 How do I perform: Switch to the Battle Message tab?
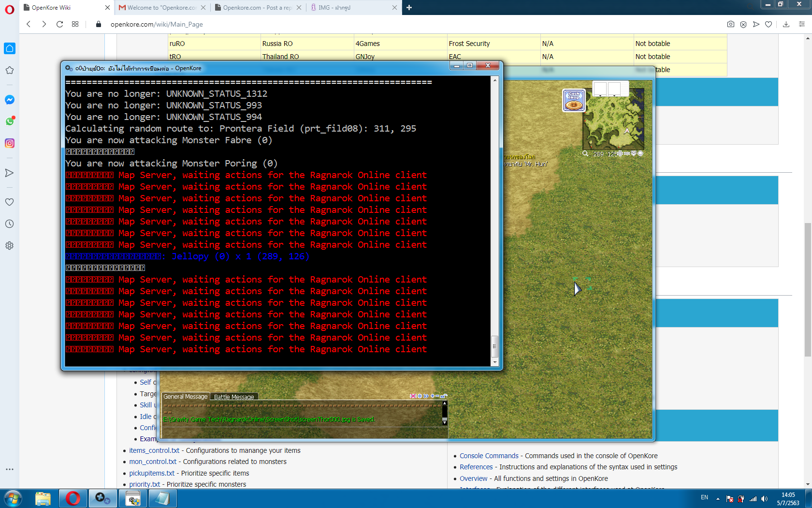[234, 397]
